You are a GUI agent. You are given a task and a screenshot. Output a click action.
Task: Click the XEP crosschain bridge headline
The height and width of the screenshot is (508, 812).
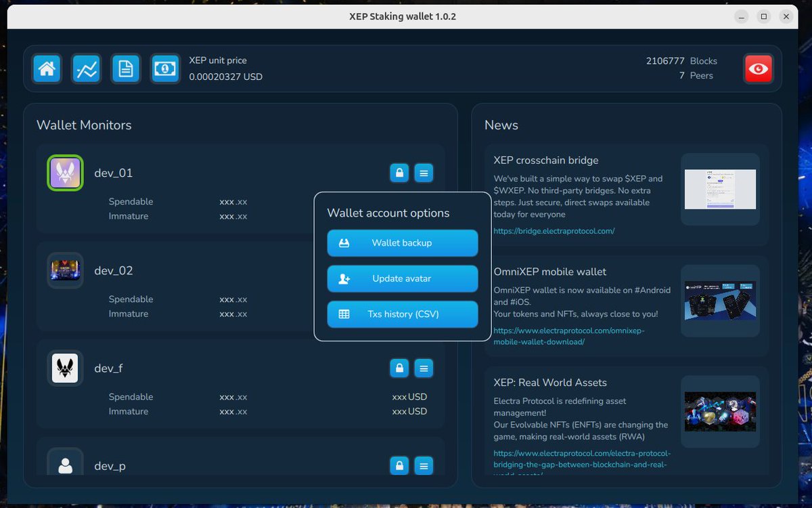point(546,161)
